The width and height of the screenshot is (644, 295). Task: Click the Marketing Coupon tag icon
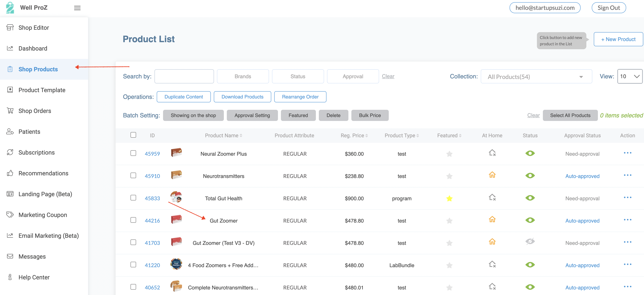click(x=10, y=215)
